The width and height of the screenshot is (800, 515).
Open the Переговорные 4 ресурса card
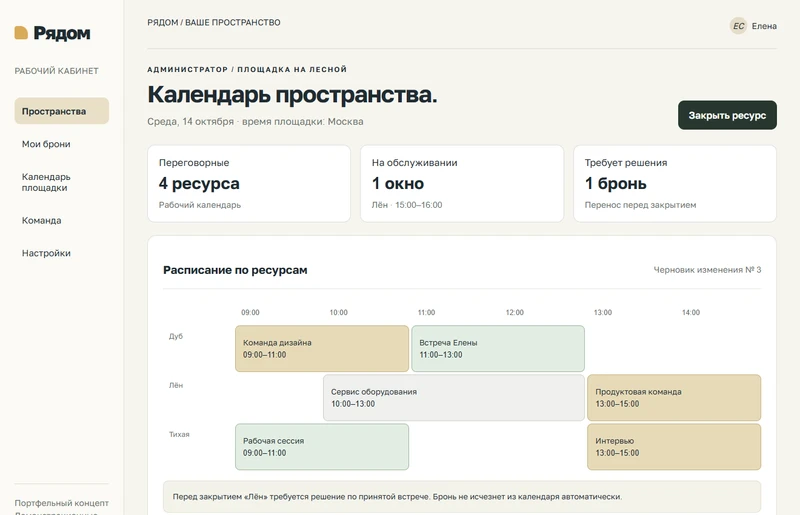point(249,184)
